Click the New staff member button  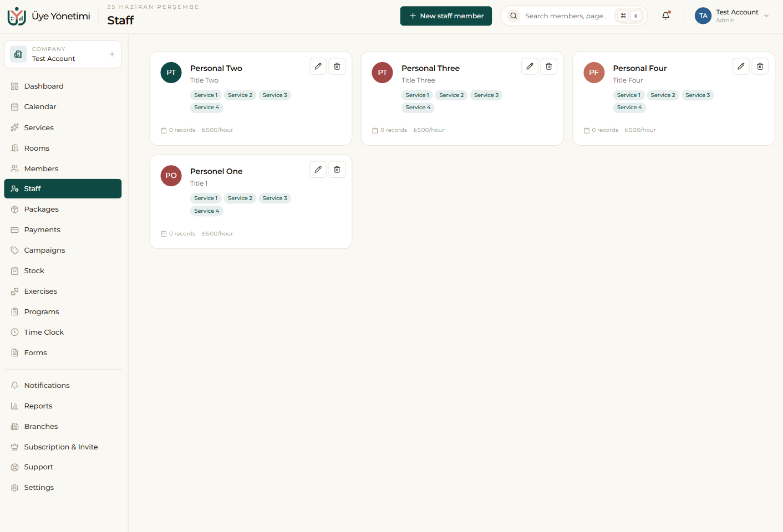446,16
